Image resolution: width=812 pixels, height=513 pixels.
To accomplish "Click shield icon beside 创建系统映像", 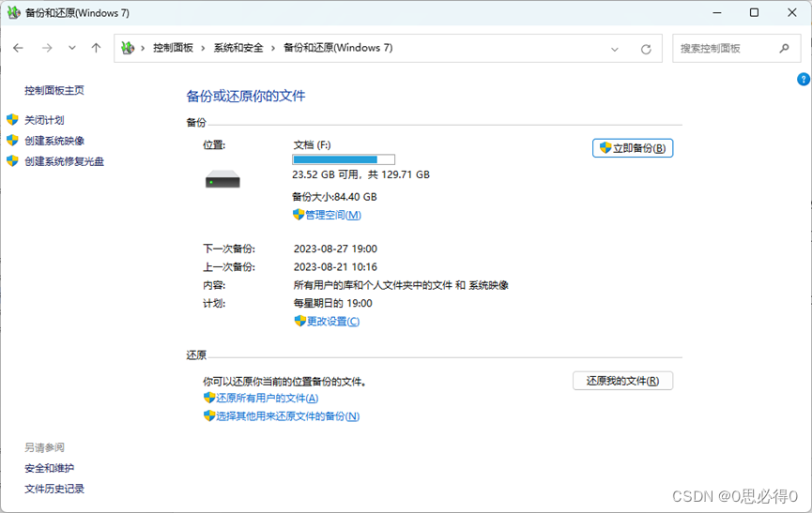I will coord(12,140).
